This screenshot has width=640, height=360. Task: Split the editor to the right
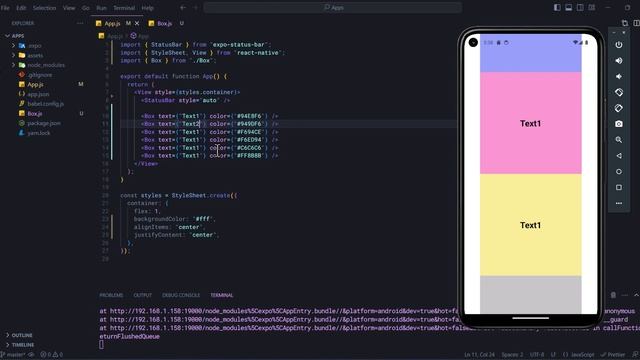[x=636, y=23]
